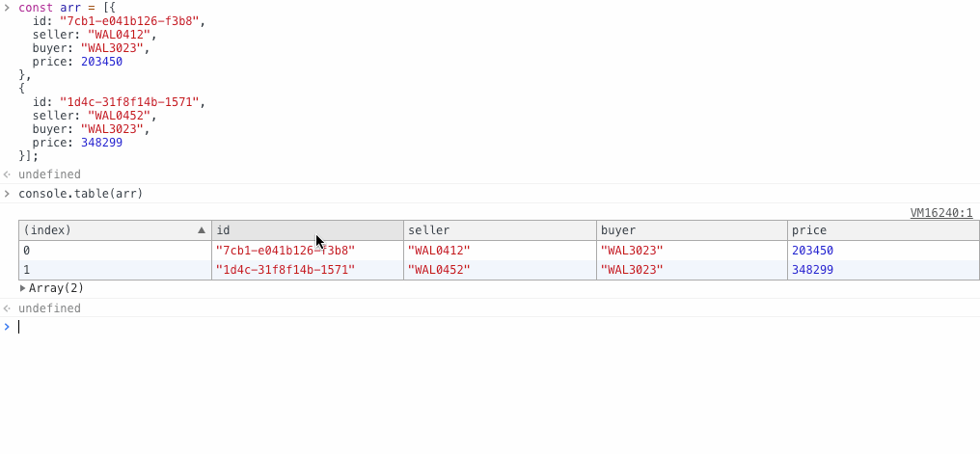This screenshot has width=980, height=454.
Task: Sort by the price column header
Action: [x=884, y=230]
